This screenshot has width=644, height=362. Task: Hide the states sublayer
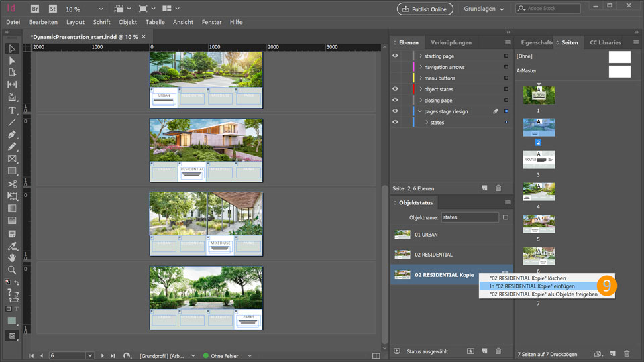pos(395,122)
